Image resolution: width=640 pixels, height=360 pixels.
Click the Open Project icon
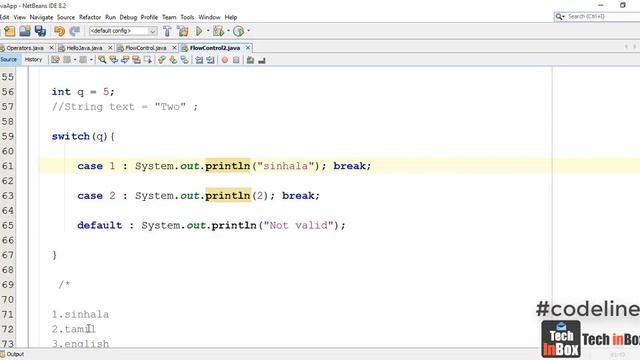[25, 31]
